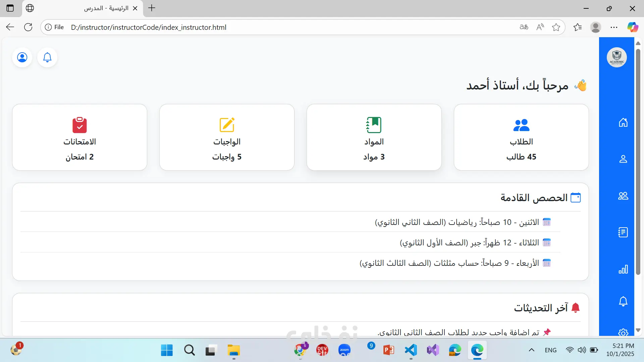Image resolution: width=644 pixels, height=362 pixels.
Task: Open the settings gear in sidebar
Action: click(x=623, y=332)
